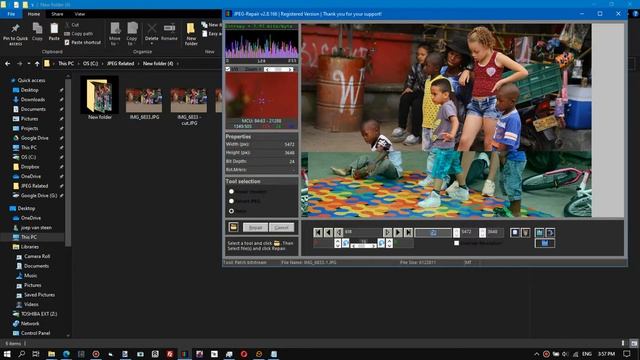Go back with Explorer back arrow

[7, 64]
